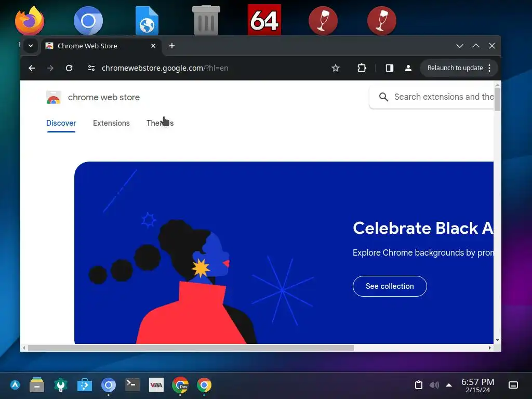This screenshot has height=399, width=532.
Task: Switch to the Extensions tab
Action: [x=111, y=123]
